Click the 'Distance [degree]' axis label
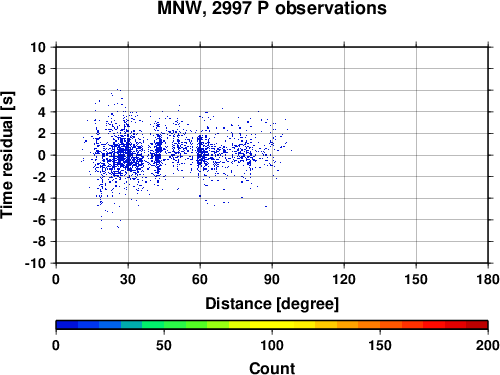The width and height of the screenshot is (500, 375). coord(272,304)
